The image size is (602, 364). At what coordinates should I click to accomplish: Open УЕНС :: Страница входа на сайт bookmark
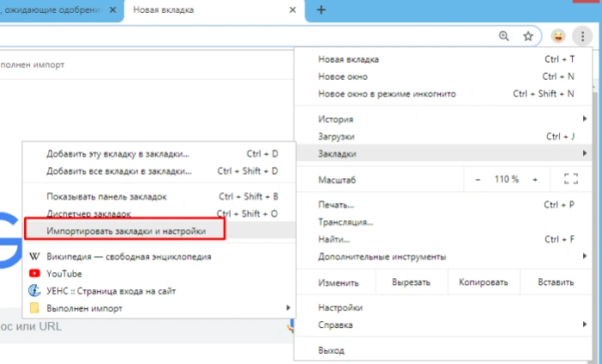click(159, 291)
